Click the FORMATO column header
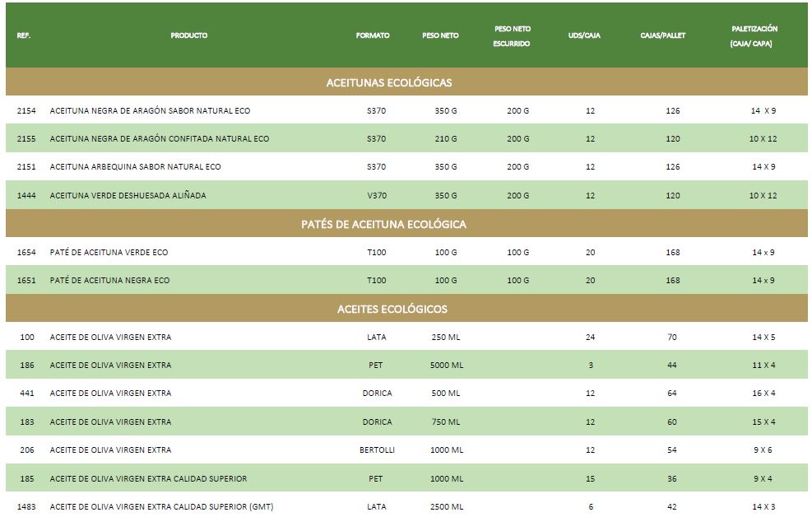The width and height of the screenshot is (812, 531). coord(373,35)
